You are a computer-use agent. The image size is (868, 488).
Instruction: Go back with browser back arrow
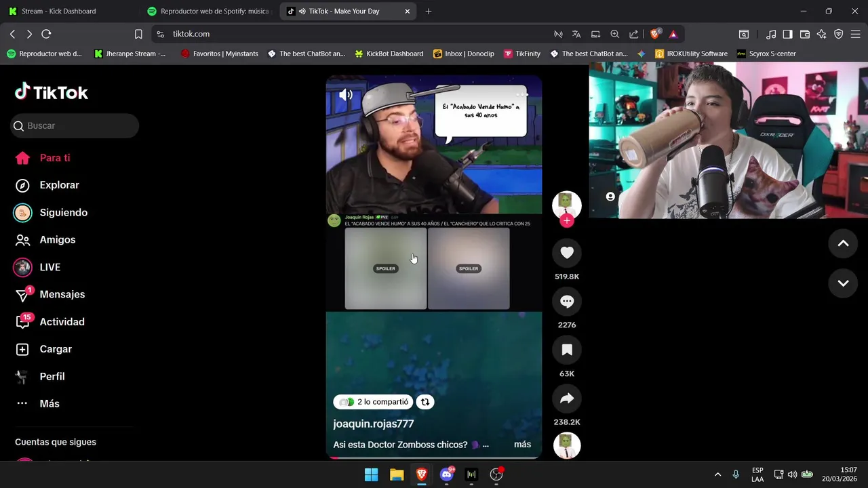(x=12, y=34)
